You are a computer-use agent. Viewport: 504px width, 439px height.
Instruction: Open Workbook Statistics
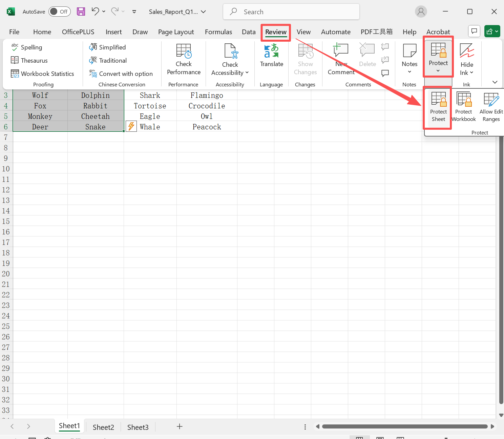(x=43, y=74)
